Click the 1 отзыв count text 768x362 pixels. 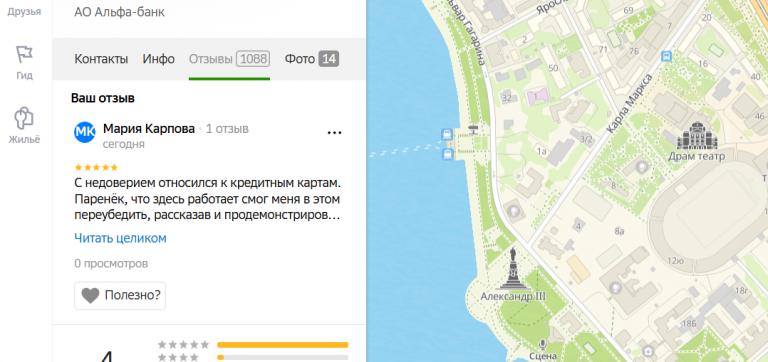227,129
